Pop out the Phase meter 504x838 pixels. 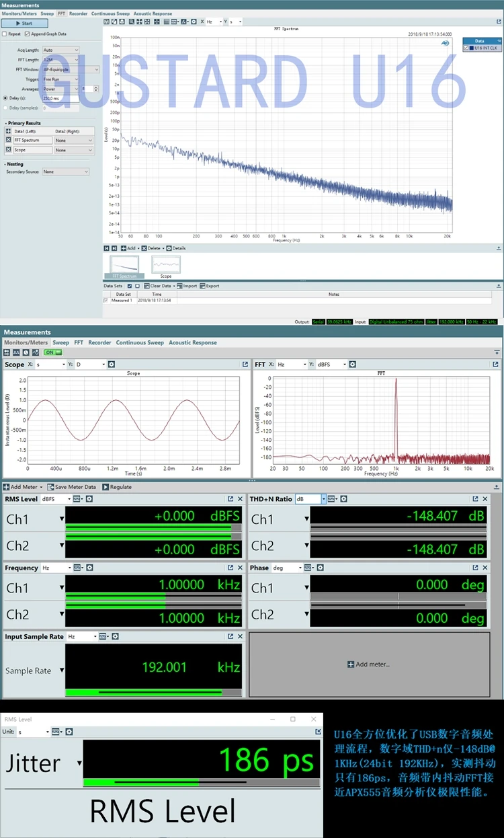(475, 568)
